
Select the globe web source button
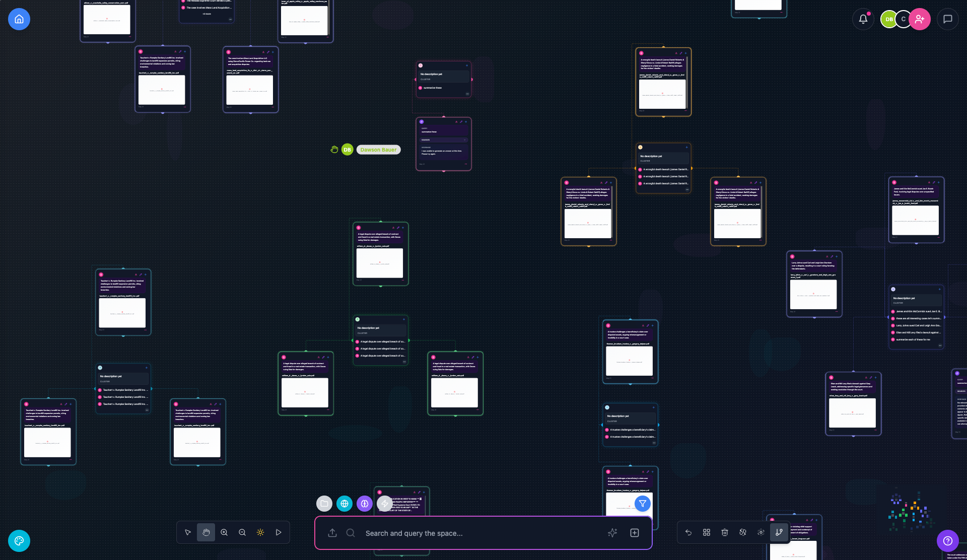pyautogui.click(x=344, y=504)
